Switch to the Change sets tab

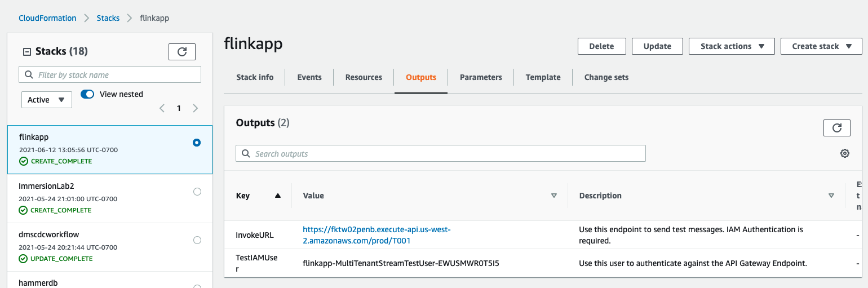[x=606, y=77]
